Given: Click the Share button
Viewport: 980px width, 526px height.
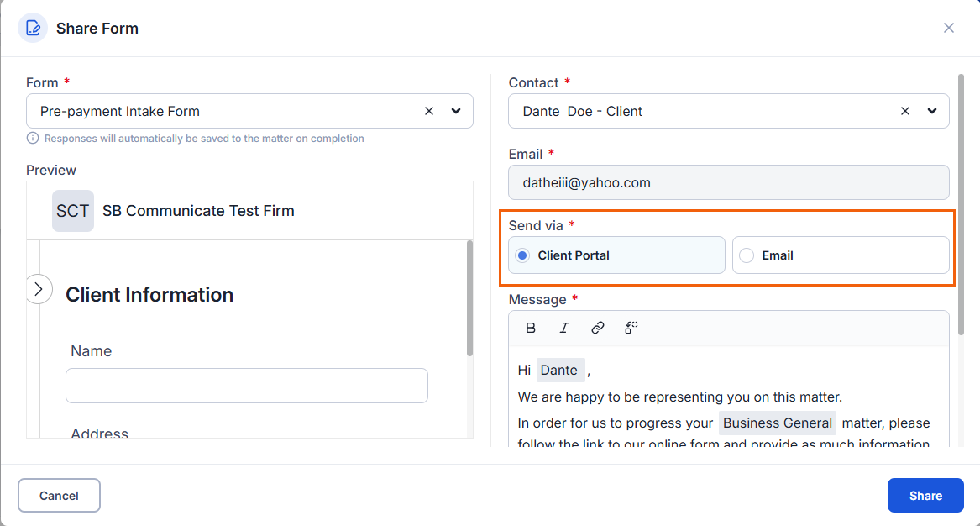Looking at the screenshot, I should pos(925,496).
